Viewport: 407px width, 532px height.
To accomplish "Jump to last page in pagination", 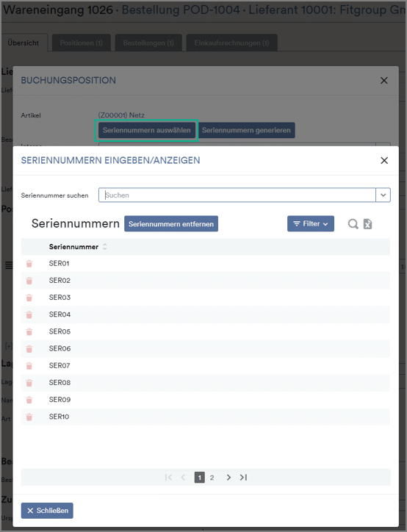I will point(243,478).
